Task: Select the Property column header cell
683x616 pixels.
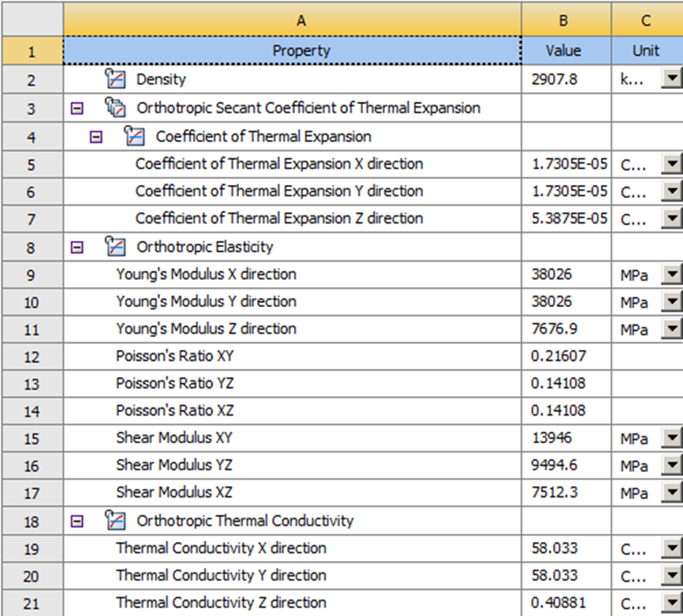Action: (x=293, y=51)
